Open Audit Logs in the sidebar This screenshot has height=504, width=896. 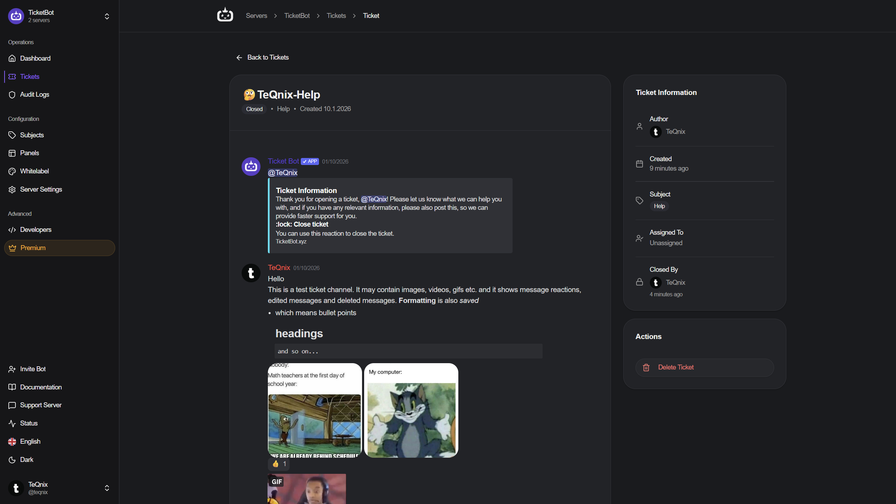34,95
